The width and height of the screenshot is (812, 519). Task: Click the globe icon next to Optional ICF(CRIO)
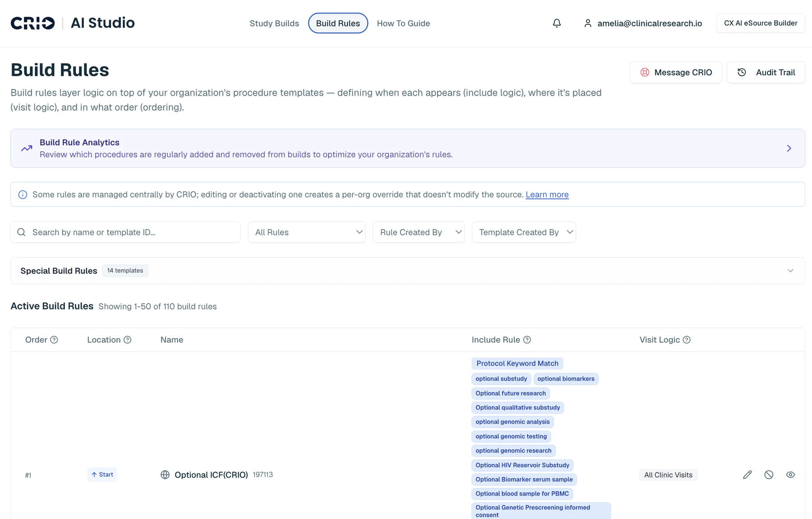coord(165,475)
